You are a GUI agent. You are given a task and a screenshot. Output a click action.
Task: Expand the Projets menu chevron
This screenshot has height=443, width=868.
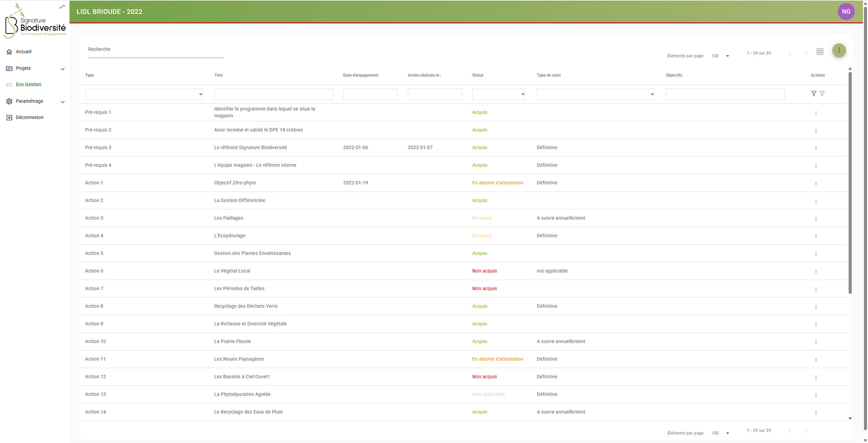point(62,69)
